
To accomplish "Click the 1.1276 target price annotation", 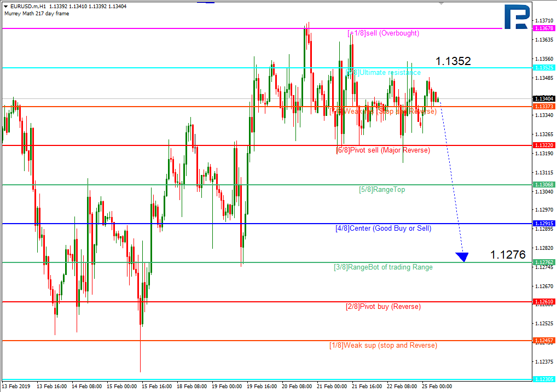I will (x=508, y=255).
